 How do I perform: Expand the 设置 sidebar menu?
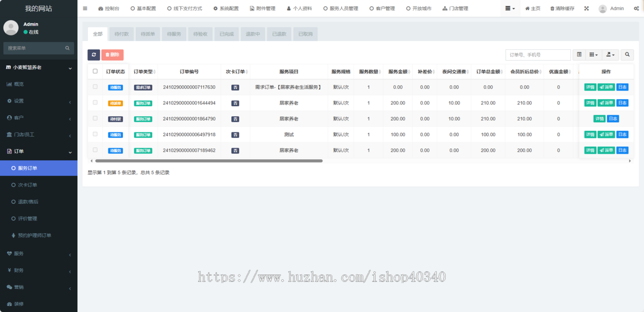pyautogui.click(x=39, y=101)
